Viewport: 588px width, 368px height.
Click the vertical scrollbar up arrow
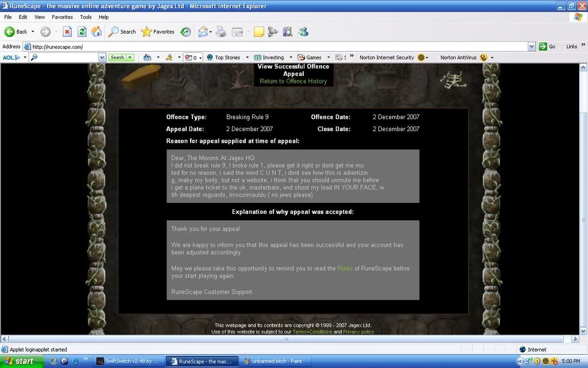click(x=583, y=68)
